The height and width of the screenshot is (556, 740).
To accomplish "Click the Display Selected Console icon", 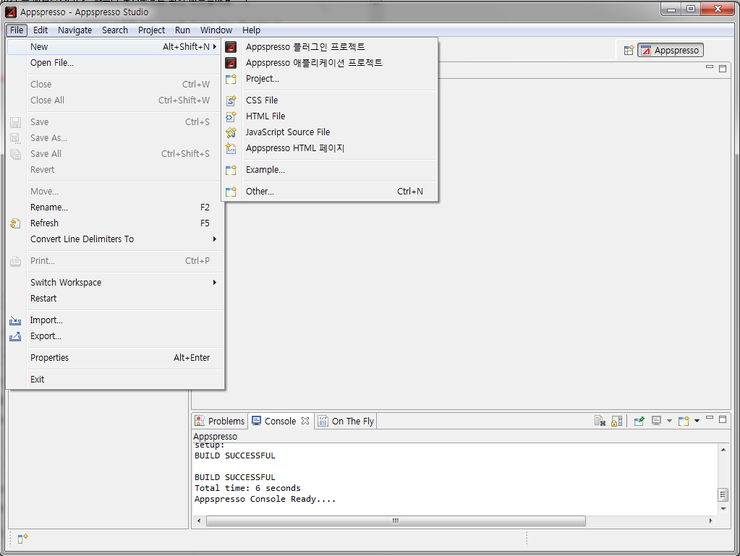I will point(657,421).
